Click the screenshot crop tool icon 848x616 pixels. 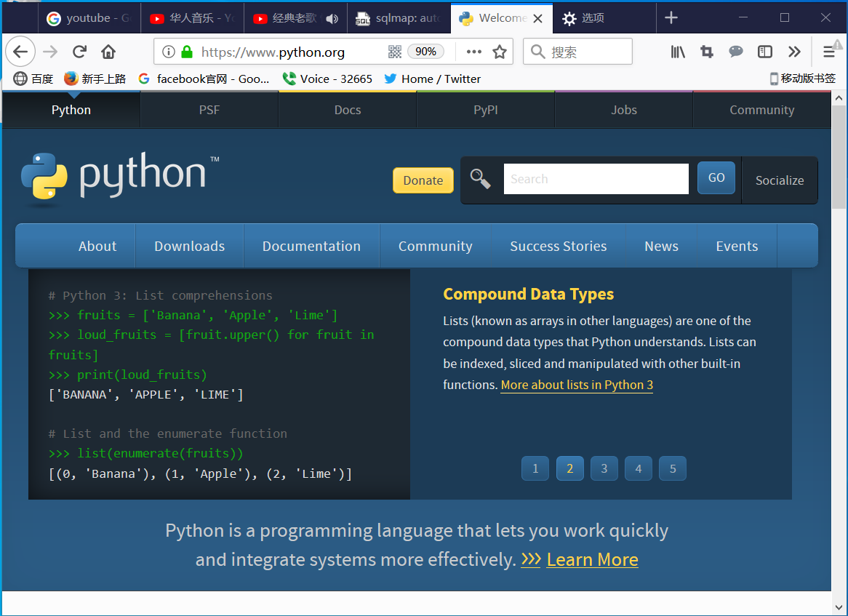(707, 52)
